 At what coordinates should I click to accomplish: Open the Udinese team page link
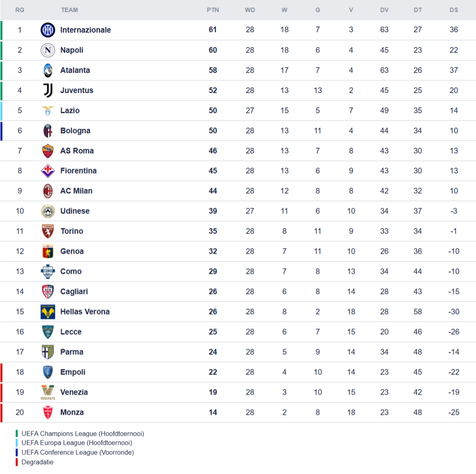click(75, 211)
